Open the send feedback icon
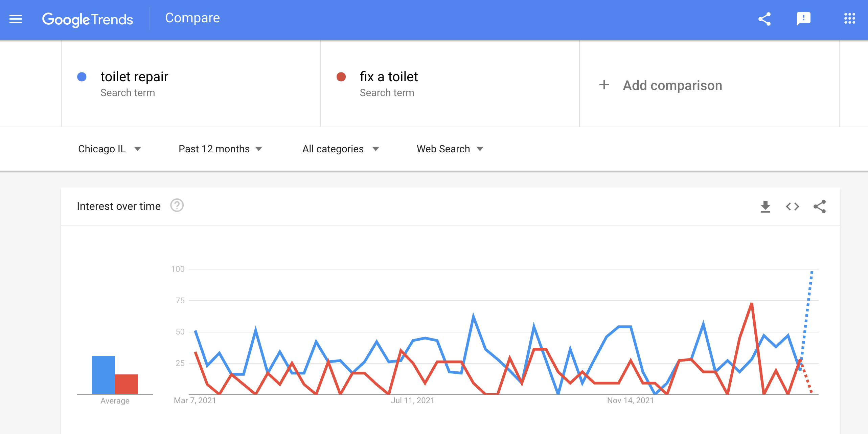Viewport: 868px width, 434px height. tap(803, 19)
